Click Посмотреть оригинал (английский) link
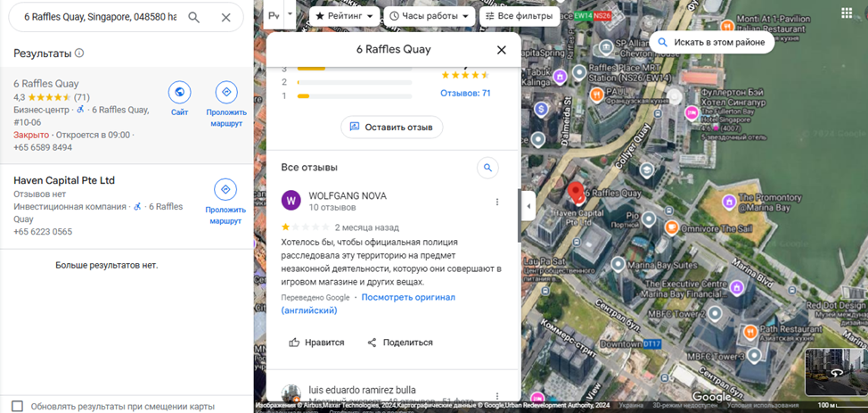Image resolution: width=868 pixels, height=413 pixels. pos(367,304)
